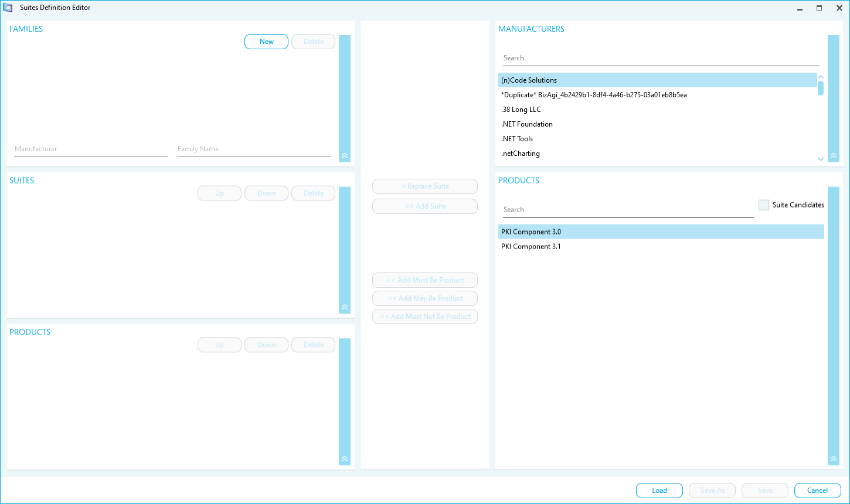Enable the Suite Candidates checkbox
The width and height of the screenshot is (850, 504).
pyautogui.click(x=764, y=205)
